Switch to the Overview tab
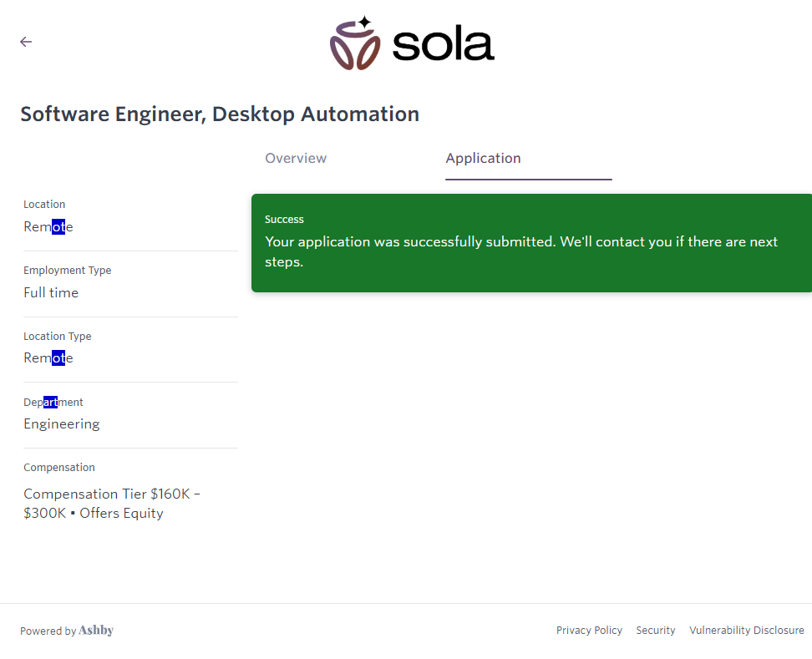Viewport: 812px width, 659px height. coord(296,159)
